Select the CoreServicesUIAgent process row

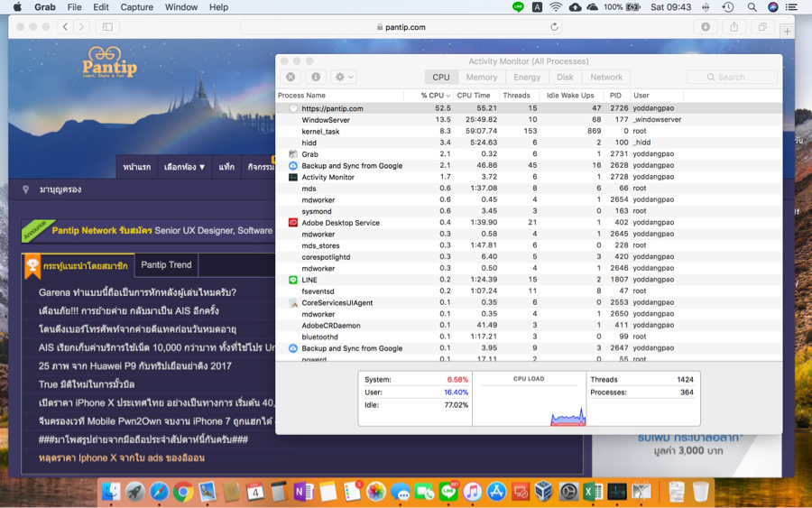pyautogui.click(x=529, y=302)
